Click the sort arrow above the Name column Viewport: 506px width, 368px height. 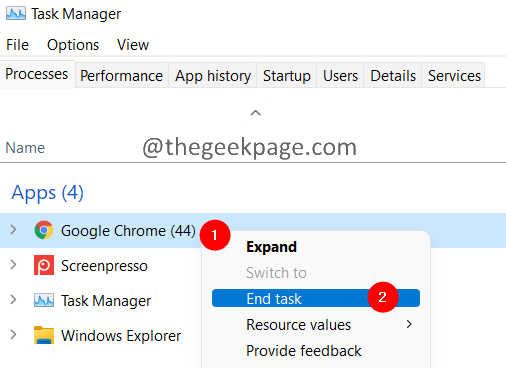[x=255, y=113]
